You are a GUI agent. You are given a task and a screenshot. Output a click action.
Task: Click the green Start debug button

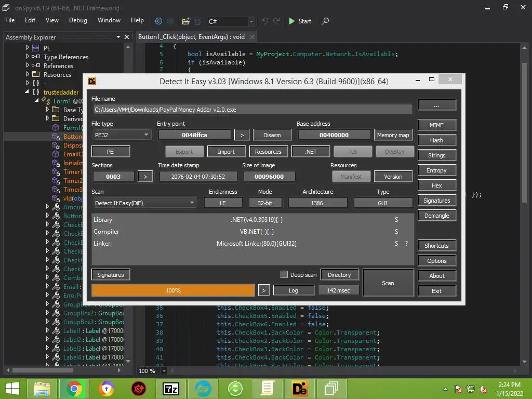coord(300,21)
